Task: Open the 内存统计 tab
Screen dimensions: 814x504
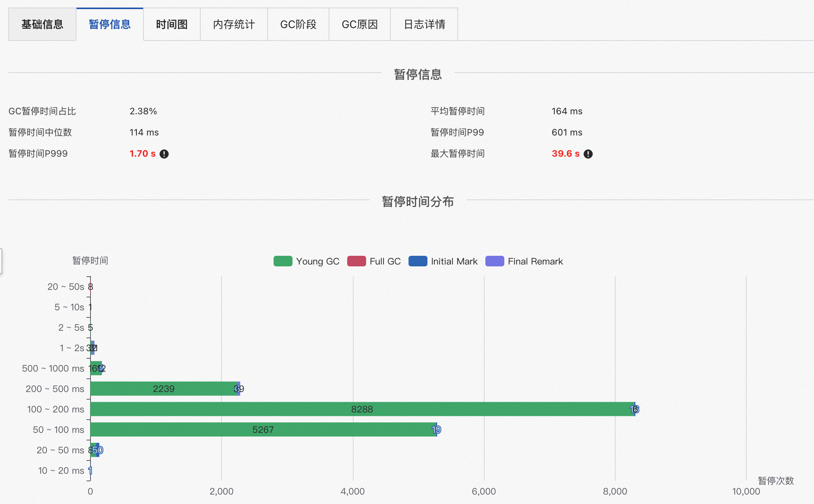Action: click(x=234, y=24)
